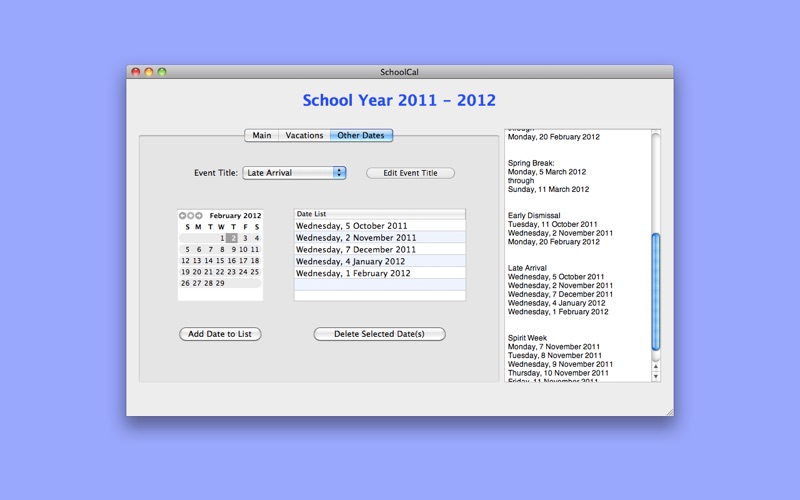Select day 5 in the February calendar

(x=187, y=249)
